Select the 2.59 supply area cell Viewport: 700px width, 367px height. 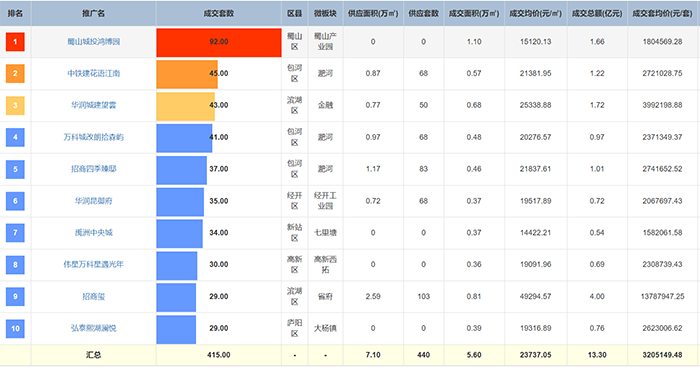pos(373,296)
